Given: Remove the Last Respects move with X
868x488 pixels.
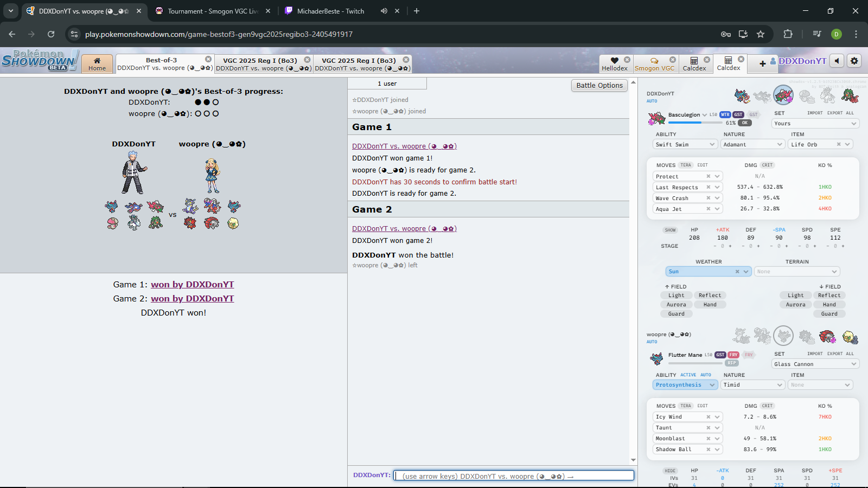Looking at the screenshot, I should pyautogui.click(x=709, y=187).
